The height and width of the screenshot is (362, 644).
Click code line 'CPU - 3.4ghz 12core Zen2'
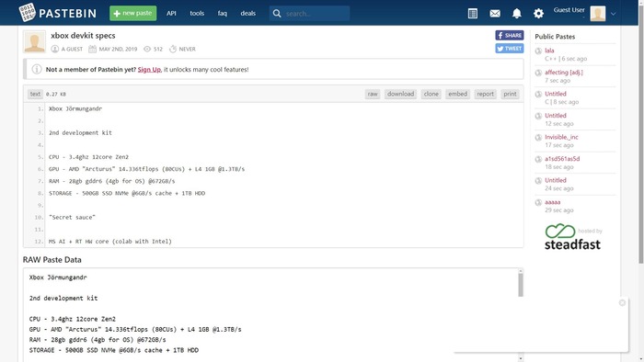(88, 157)
